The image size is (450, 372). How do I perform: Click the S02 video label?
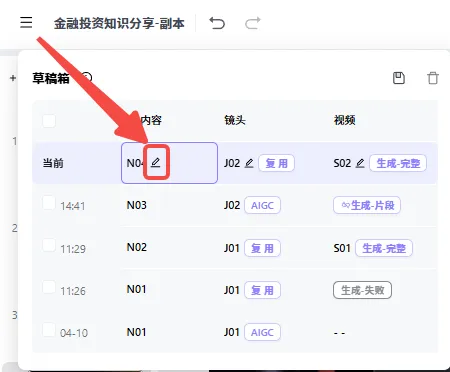tap(342, 163)
